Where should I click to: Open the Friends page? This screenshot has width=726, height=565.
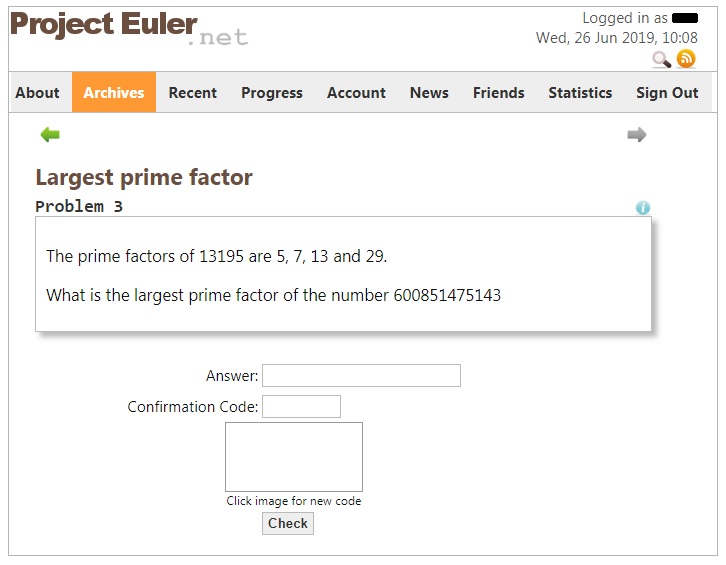coord(499,93)
